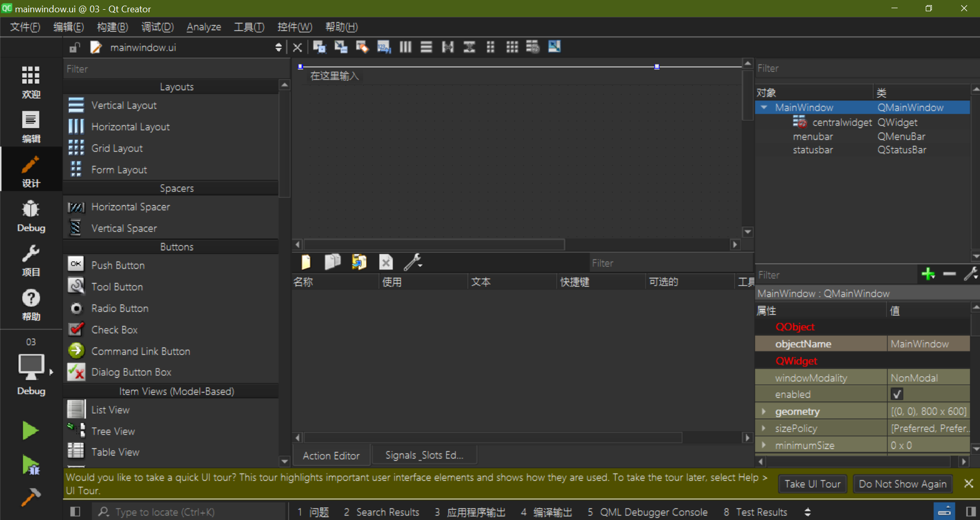Screen dimensions: 980x520
Task: Open Action Editor configure wrench dropdown
Action: (x=413, y=262)
